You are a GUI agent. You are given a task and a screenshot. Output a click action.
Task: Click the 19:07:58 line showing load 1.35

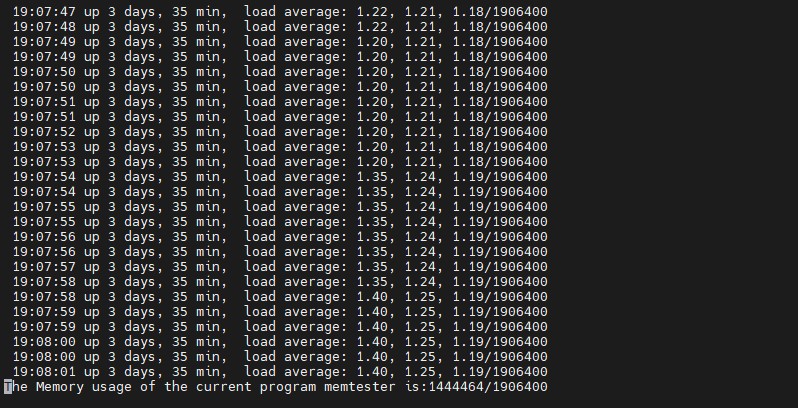pos(280,282)
